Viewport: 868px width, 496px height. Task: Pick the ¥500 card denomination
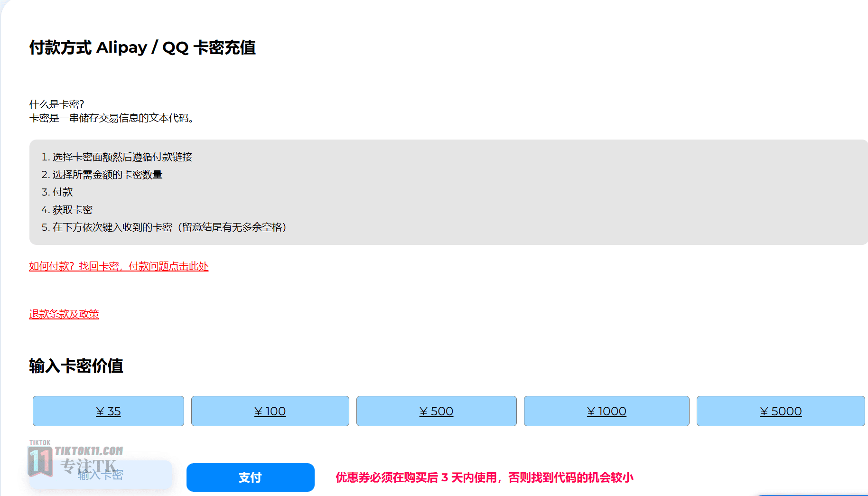(436, 411)
